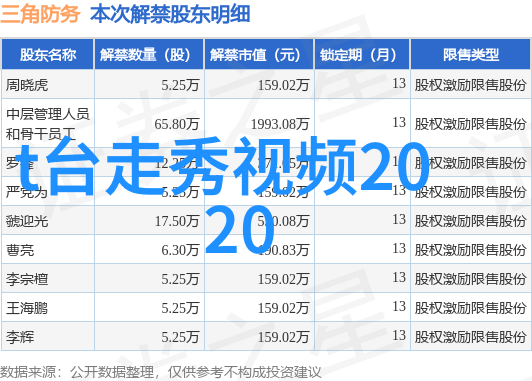The height and width of the screenshot is (381, 532).
Task: Click the 本次解禁股东明细 heading
Action: tap(170, 14)
